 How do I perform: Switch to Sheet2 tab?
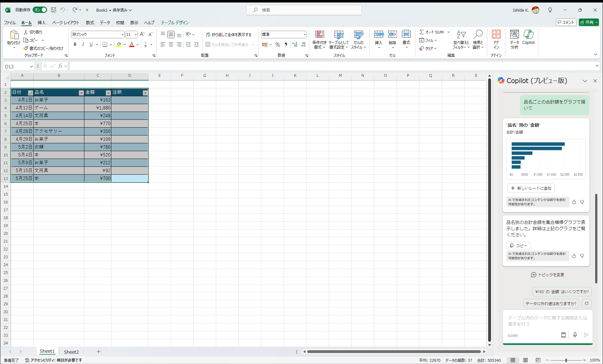point(71,352)
